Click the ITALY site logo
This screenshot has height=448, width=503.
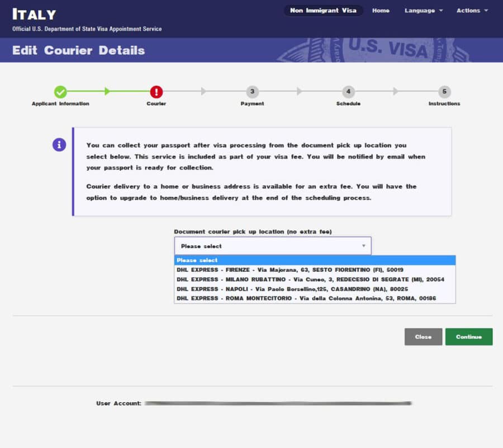tap(34, 15)
